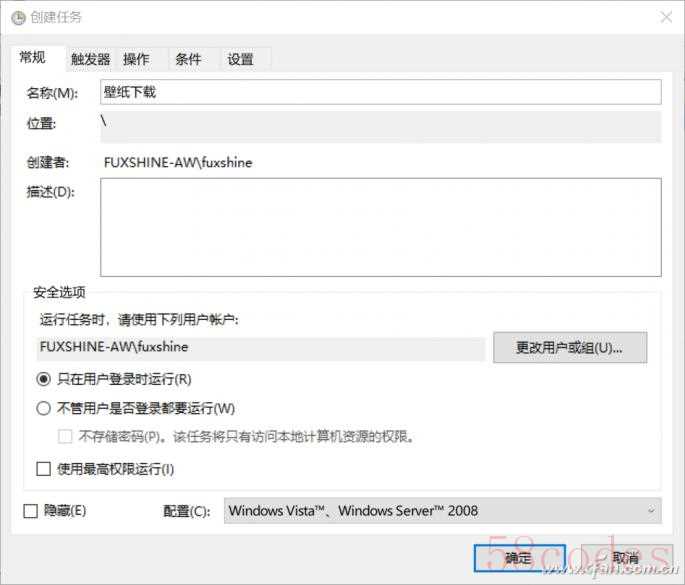Click the 名称 field containing 壁纸下载
The image size is (685, 585).
coord(380,92)
